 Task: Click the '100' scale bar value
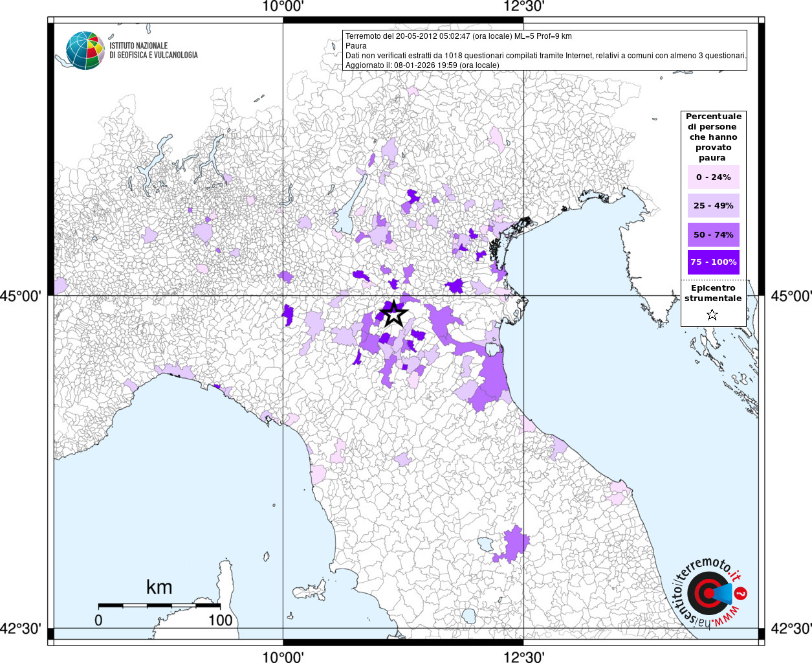tap(220, 620)
